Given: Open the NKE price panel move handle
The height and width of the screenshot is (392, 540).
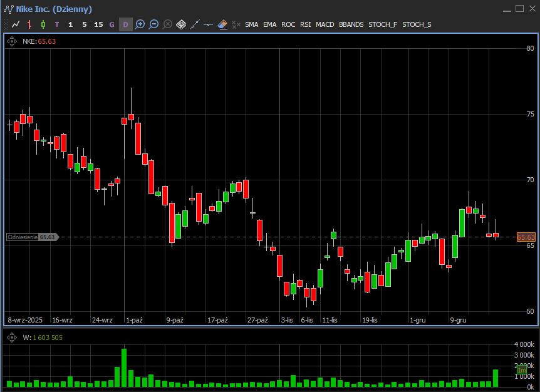Looking at the screenshot, I should [x=12, y=41].
